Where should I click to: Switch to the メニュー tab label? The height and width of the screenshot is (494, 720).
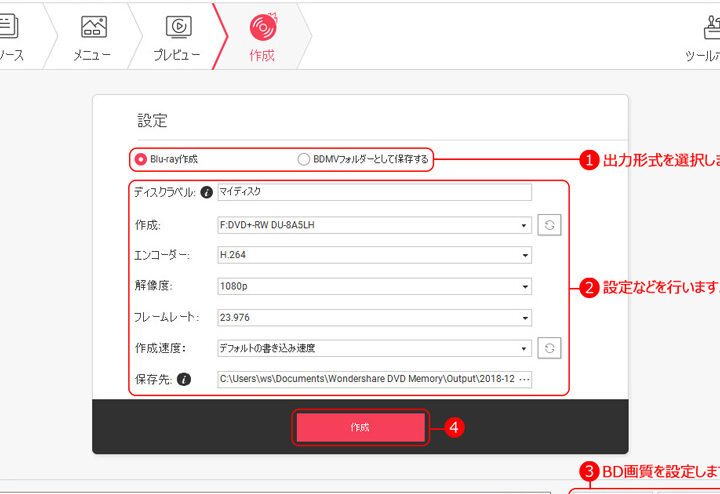click(92, 55)
